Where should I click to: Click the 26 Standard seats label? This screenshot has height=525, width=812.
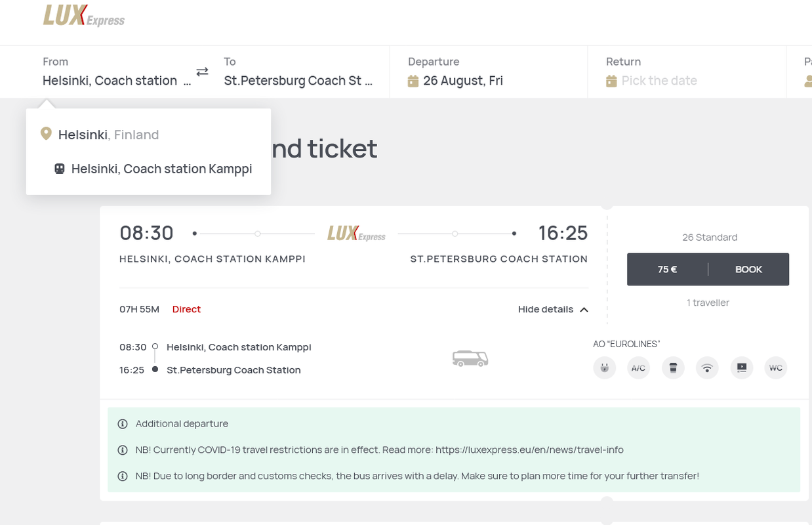pyautogui.click(x=710, y=238)
